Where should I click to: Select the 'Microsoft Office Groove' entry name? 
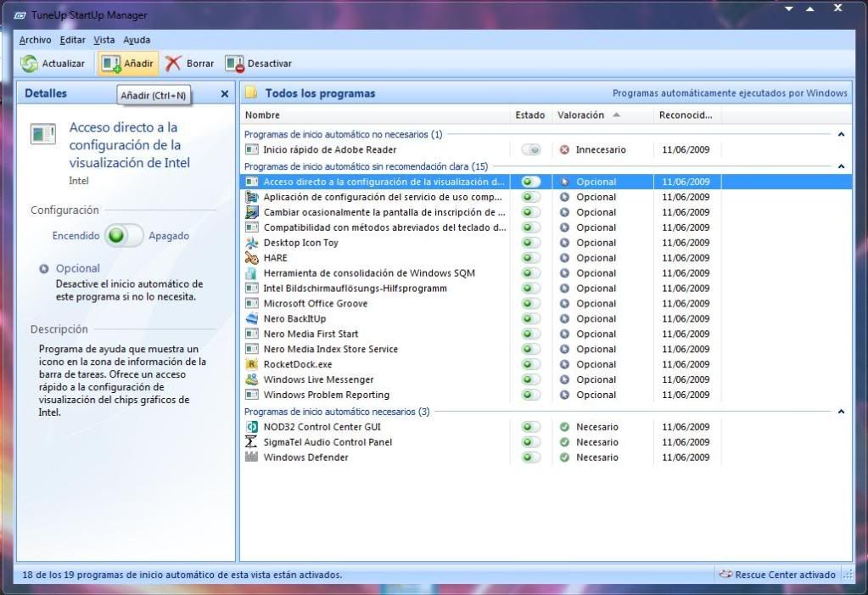pos(316,304)
